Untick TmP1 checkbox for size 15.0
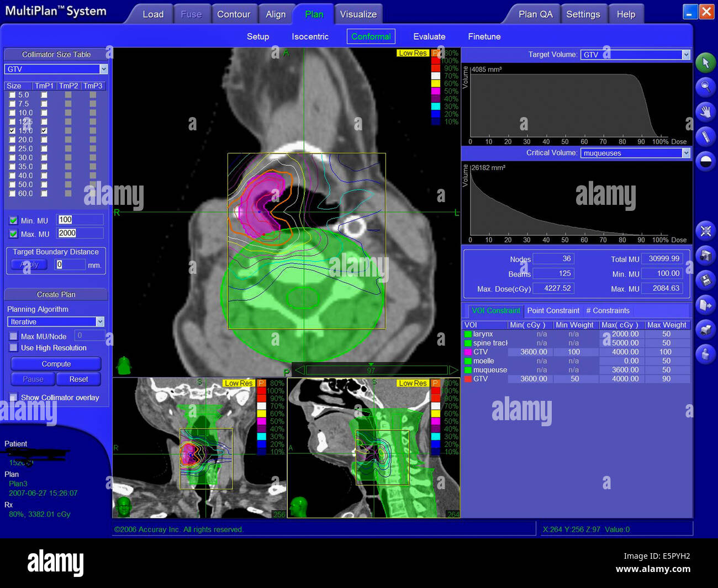This screenshot has height=588, width=718. point(44,131)
